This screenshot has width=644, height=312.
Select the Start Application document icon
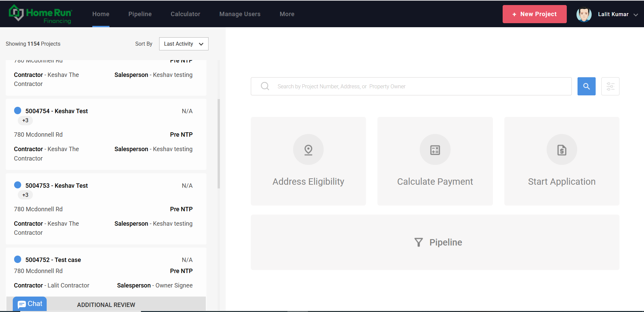(x=561, y=149)
